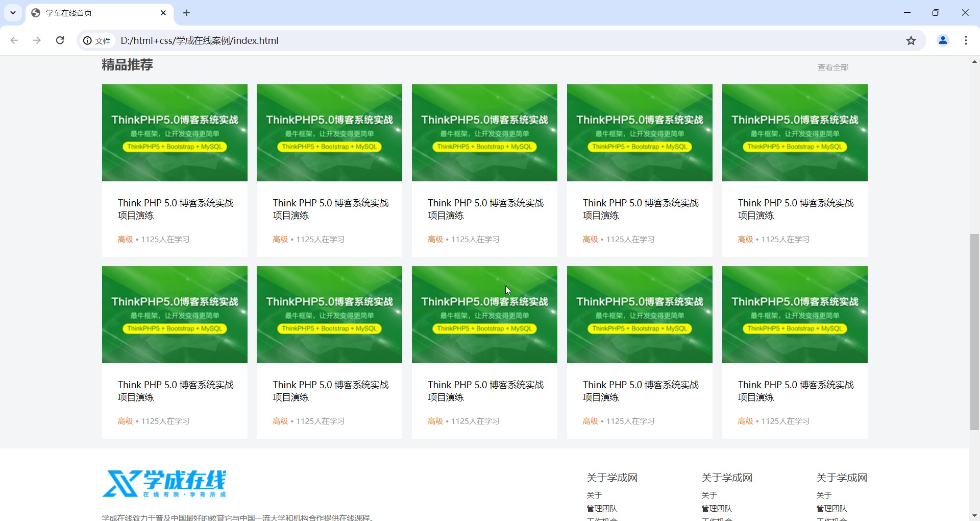Open the browser profile icon
Viewport: 980px width, 521px height.
point(943,40)
